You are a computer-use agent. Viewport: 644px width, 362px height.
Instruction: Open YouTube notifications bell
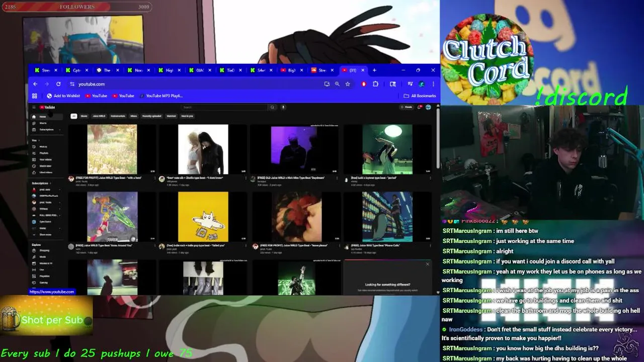point(420,107)
